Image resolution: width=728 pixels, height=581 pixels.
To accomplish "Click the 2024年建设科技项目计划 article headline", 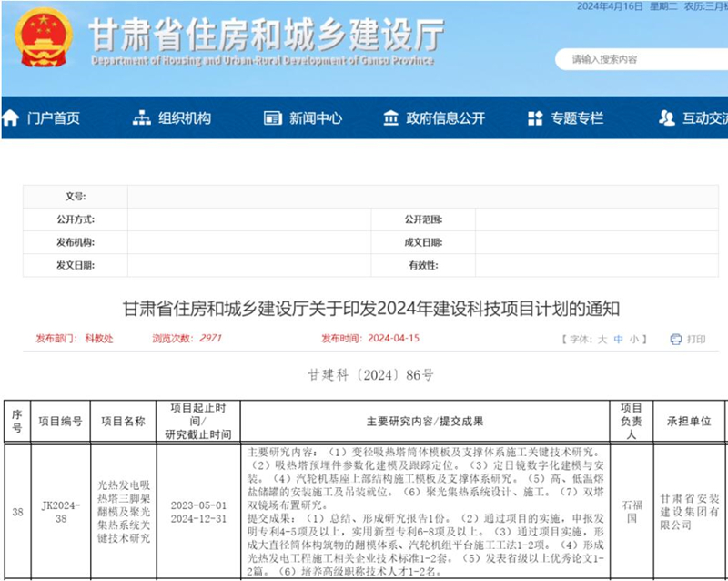I will tap(376, 306).
